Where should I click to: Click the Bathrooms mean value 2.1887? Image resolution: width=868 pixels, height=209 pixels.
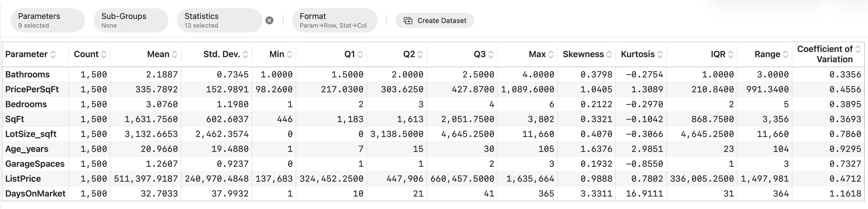(162, 75)
